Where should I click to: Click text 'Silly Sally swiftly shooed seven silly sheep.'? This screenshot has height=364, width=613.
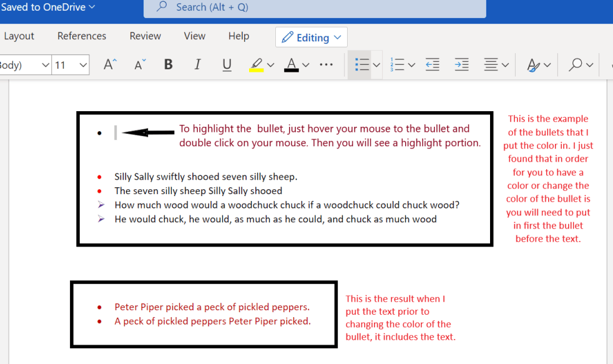tap(205, 177)
